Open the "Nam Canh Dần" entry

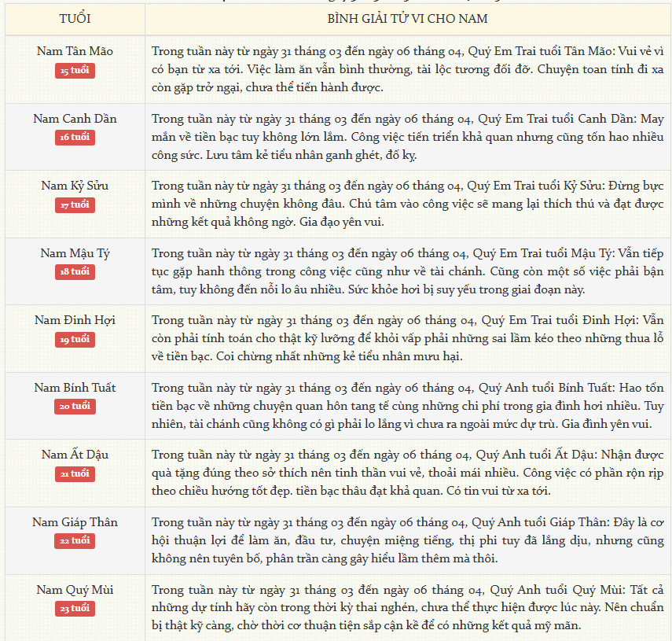(x=75, y=119)
